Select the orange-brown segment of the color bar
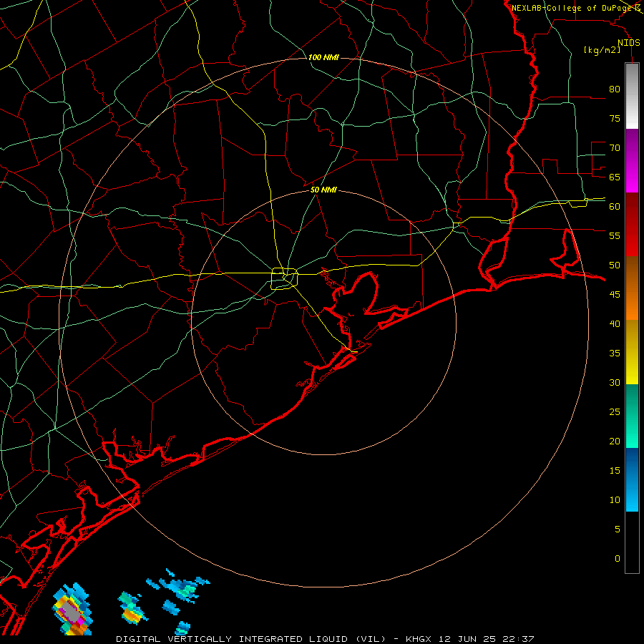This screenshot has width=644, height=644. click(632, 288)
